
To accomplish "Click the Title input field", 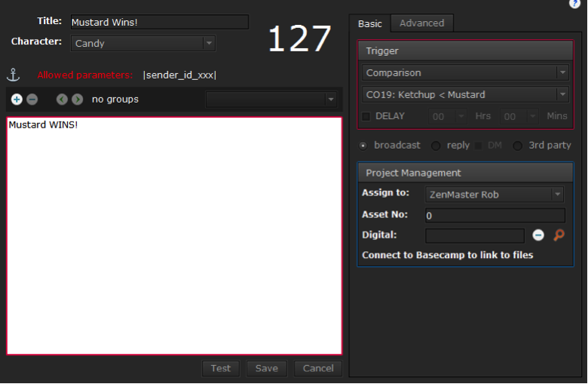I will [160, 22].
